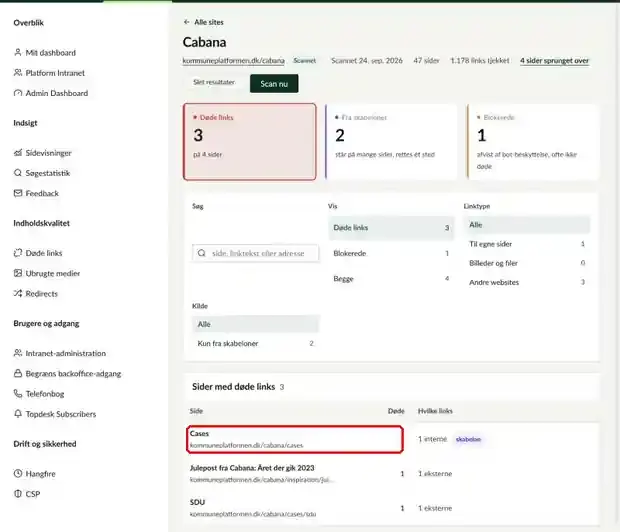This screenshot has width=620, height=532.
Task: Open Feedback envelope icon
Action: [18, 193]
